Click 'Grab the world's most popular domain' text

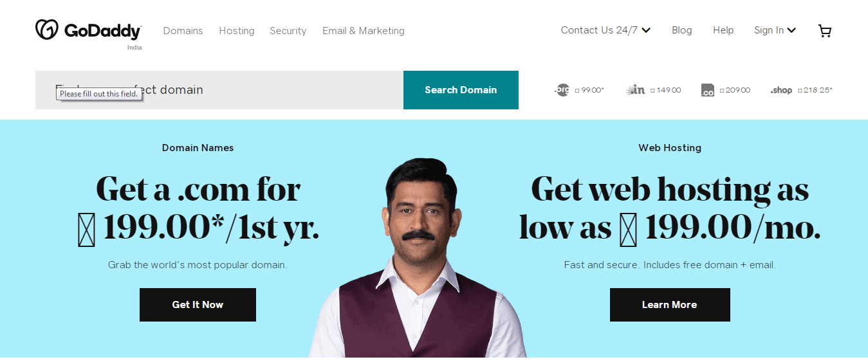point(198,265)
